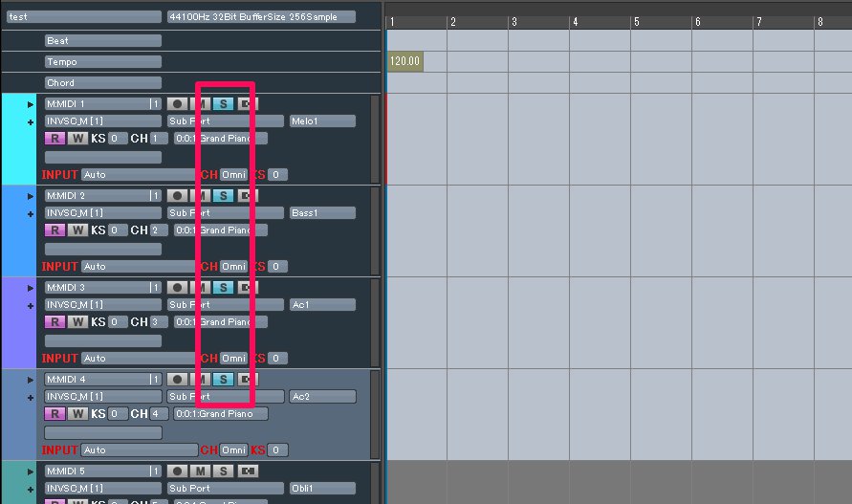Select the Chord track row
852x504 pixels.
click(x=90, y=82)
